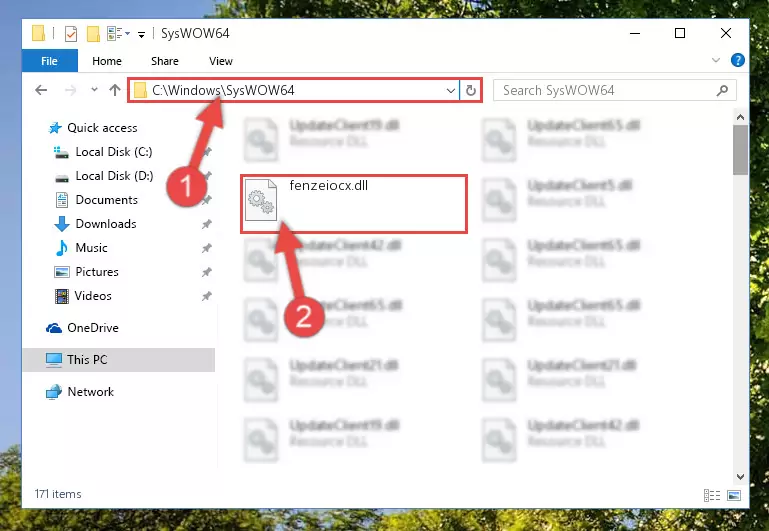Refresh the SysWOW64 folder
The image size is (769, 531).
pos(471,91)
